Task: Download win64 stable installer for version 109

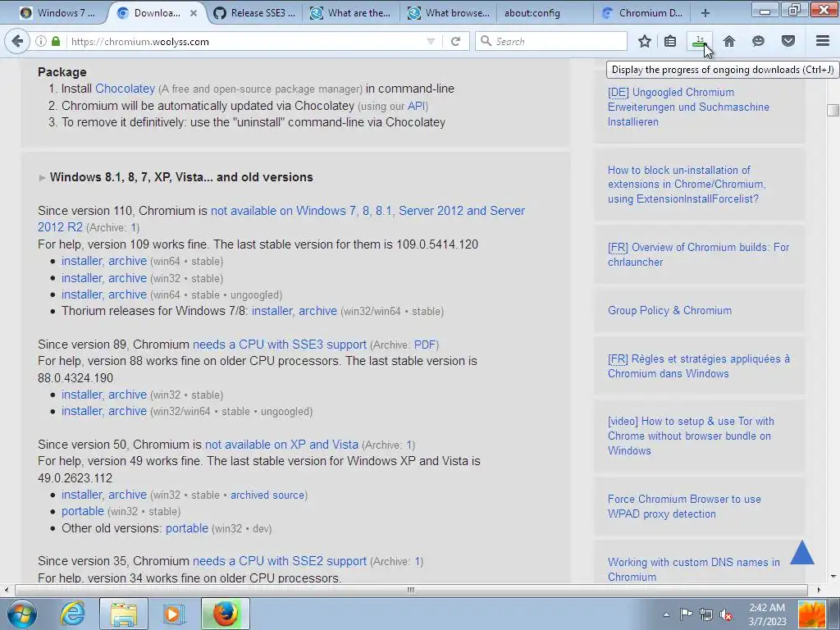Action: click(81, 261)
